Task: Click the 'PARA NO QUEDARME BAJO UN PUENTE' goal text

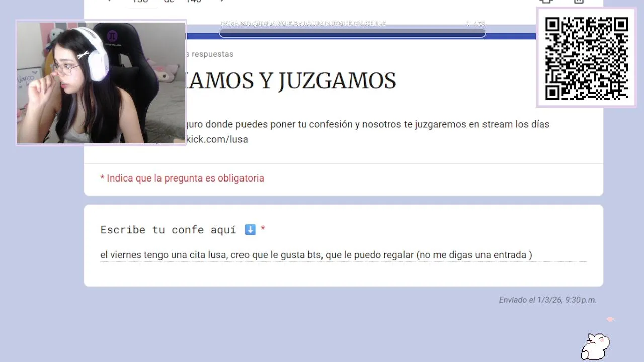Action: (303, 24)
